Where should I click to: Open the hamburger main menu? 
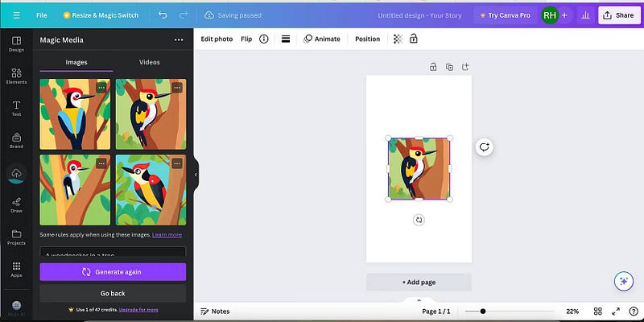click(16, 15)
